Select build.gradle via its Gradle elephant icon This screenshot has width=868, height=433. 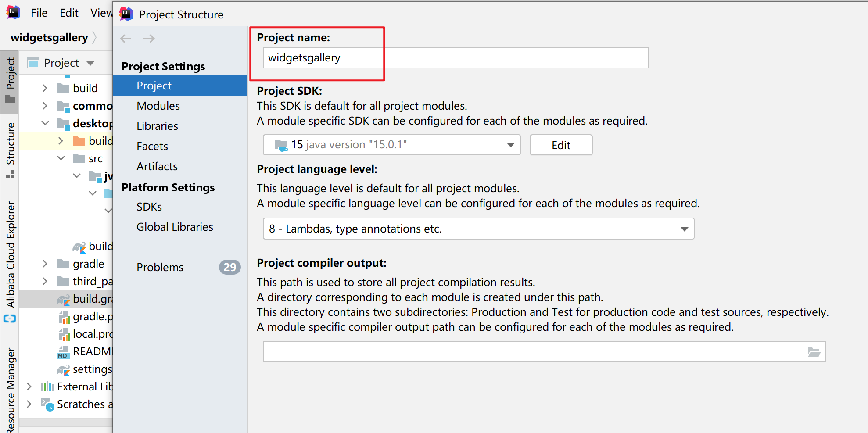click(x=63, y=299)
